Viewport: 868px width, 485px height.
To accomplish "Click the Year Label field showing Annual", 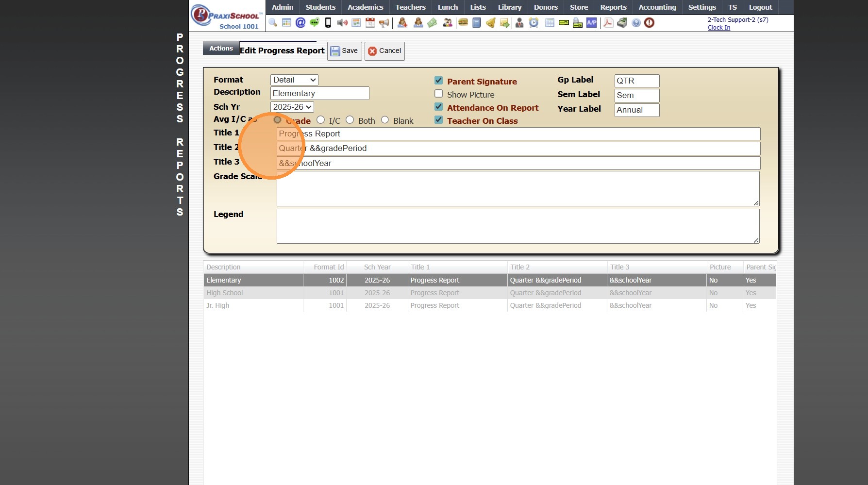I will coord(637,110).
